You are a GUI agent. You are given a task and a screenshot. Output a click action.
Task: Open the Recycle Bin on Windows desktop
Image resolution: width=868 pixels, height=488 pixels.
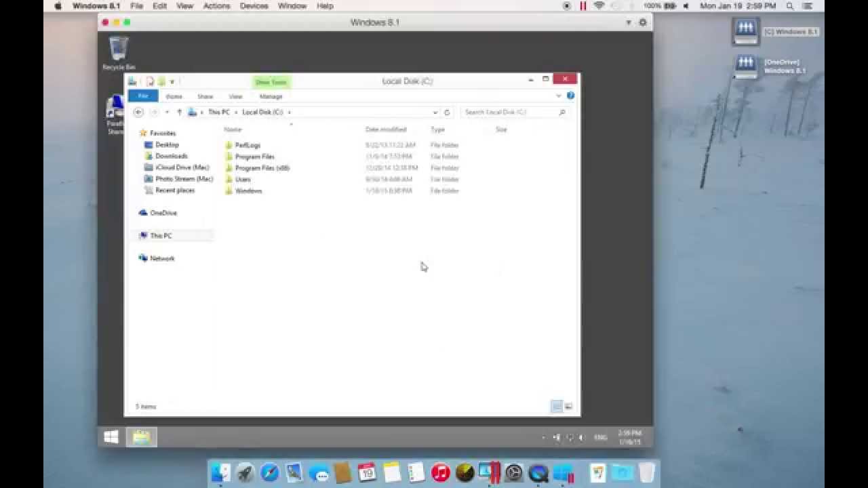coord(119,53)
